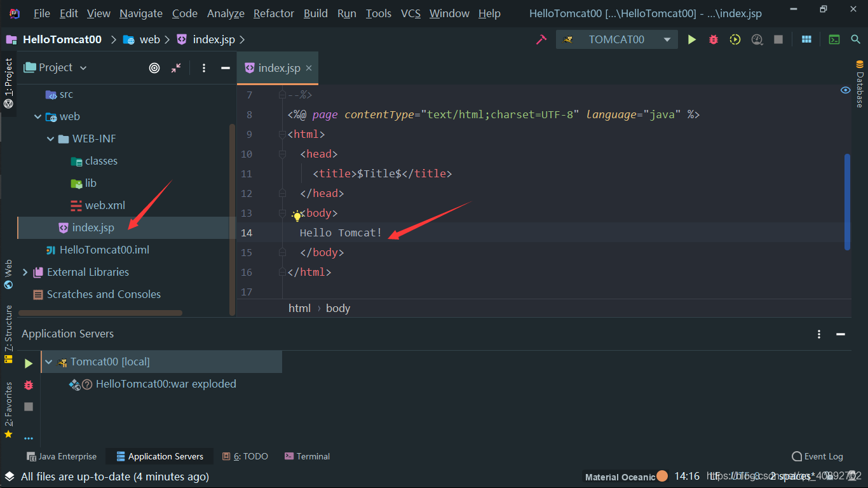
Task: Run with coverage icon in toolbar
Action: click(x=735, y=39)
